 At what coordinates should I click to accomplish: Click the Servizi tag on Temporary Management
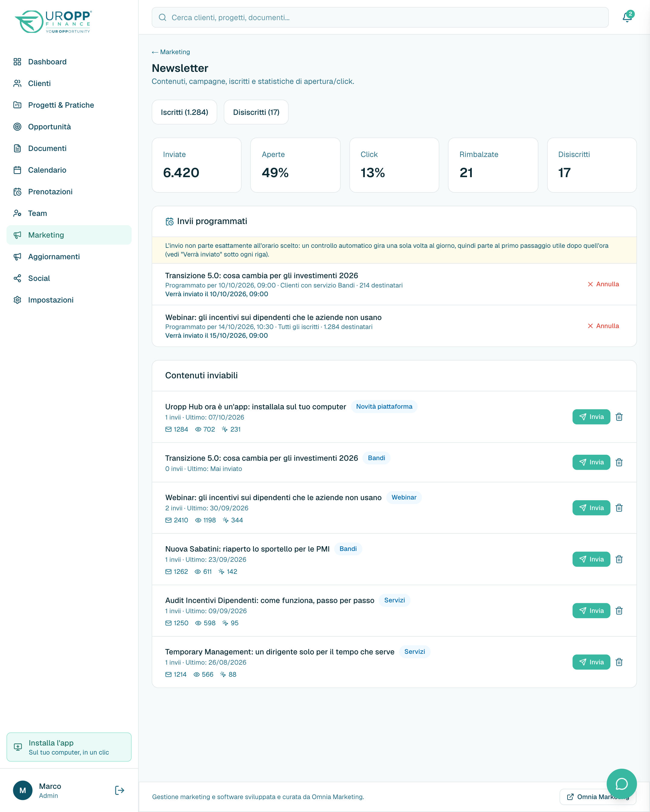tap(414, 652)
